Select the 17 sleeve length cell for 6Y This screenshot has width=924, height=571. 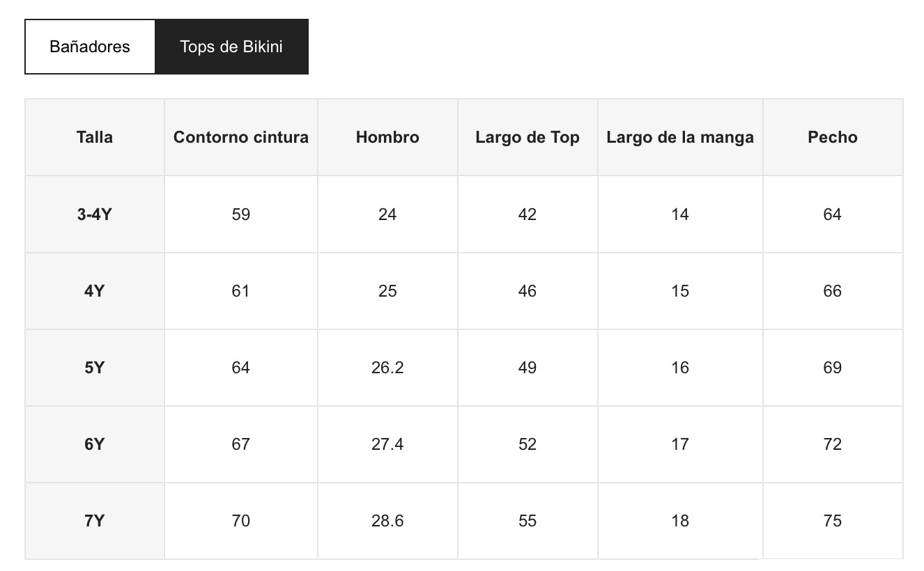680,444
